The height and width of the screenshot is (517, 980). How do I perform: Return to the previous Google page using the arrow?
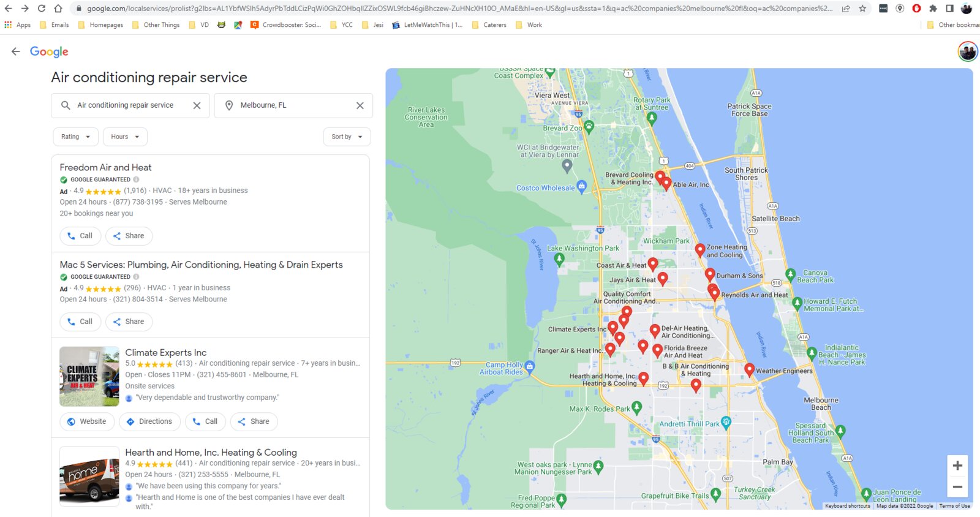(15, 51)
